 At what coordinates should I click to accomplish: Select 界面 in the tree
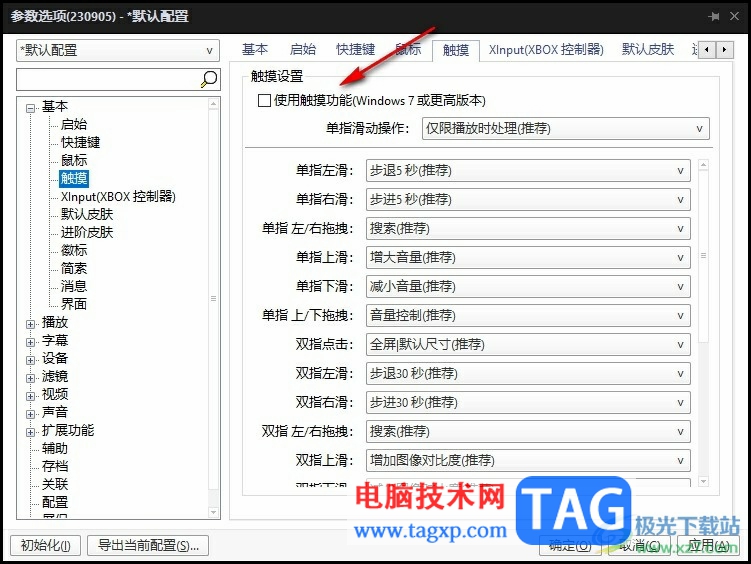click(74, 304)
